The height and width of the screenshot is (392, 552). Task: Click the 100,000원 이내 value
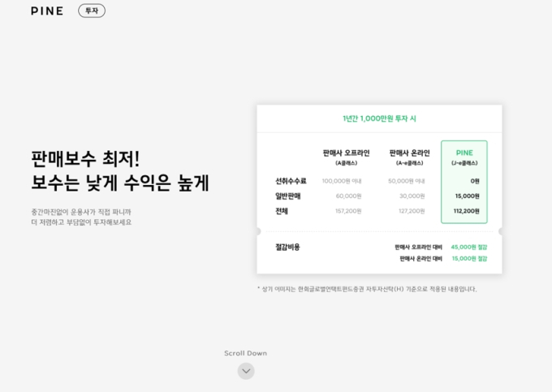(342, 181)
